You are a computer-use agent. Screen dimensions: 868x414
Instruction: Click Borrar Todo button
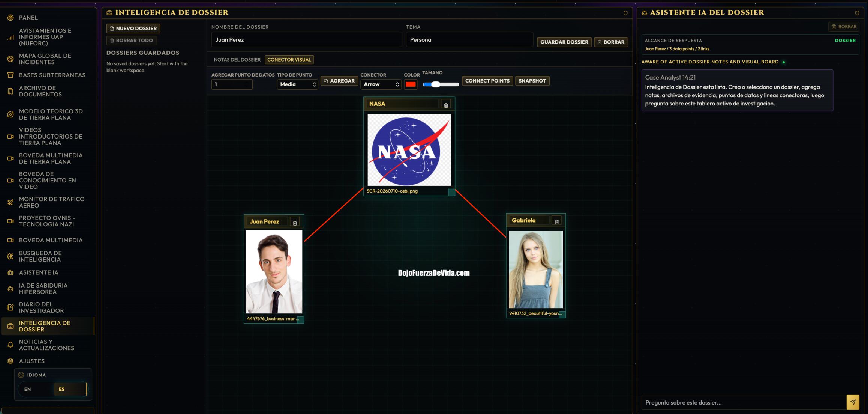[132, 41]
